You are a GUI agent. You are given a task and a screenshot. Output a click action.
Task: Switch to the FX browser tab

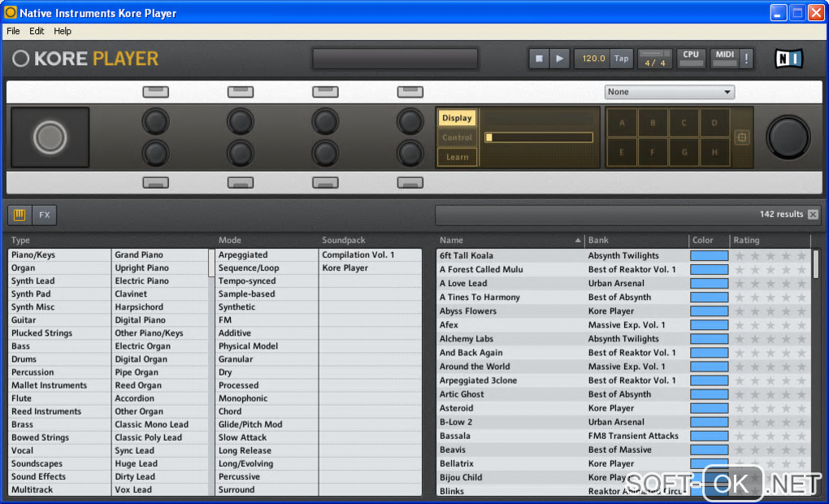pos(45,215)
